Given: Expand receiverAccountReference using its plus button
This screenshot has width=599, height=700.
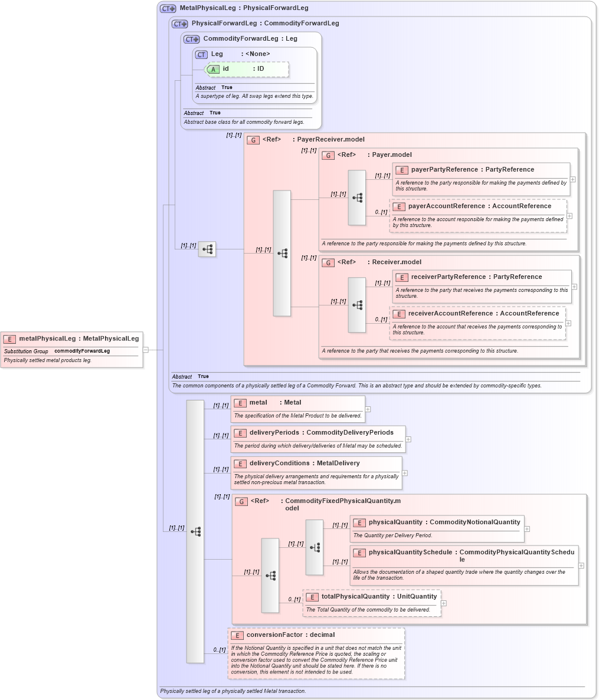Looking at the screenshot, I should (568, 323).
